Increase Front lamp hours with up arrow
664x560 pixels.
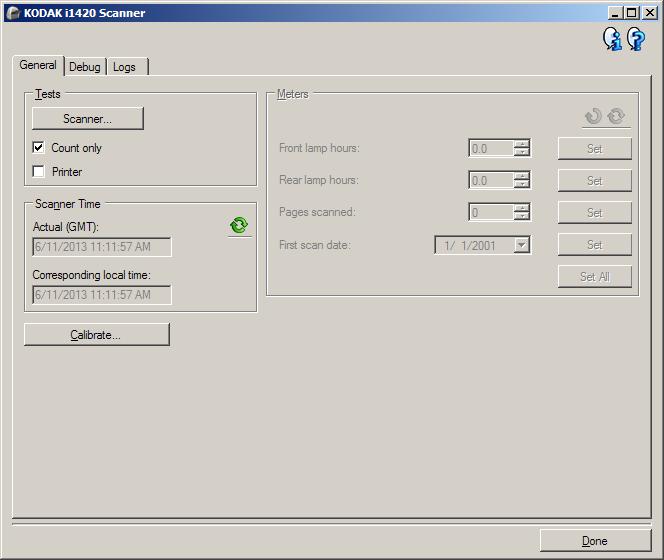tap(522, 144)
